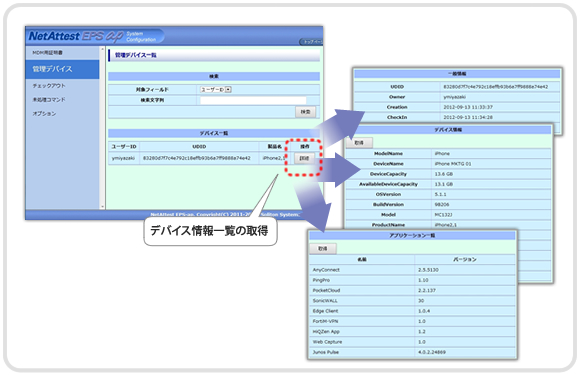Open 未処理コマンド sidebar menu item
Image resolution: width=580 pixels, height=375 pixels.
tap(49, 100)
